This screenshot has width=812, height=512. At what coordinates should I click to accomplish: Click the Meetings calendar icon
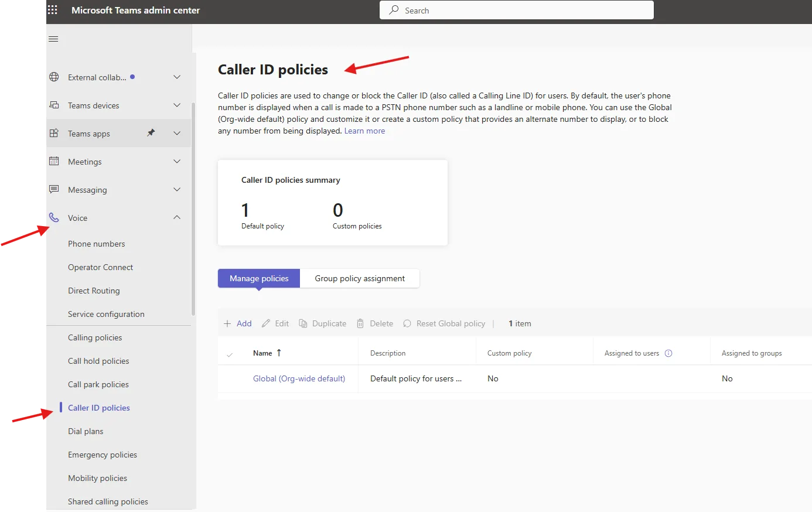54,161
